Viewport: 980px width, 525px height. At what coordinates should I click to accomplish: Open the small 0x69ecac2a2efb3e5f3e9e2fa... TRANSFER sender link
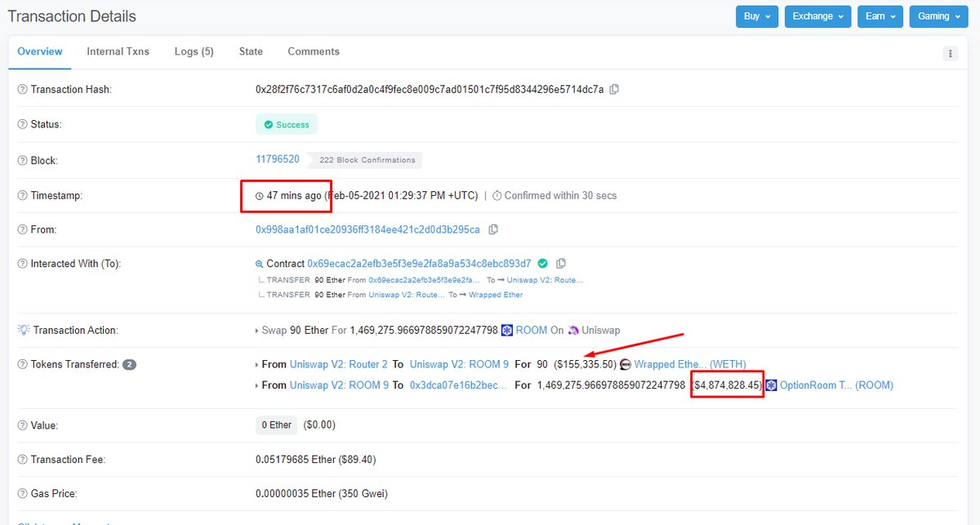[x=424, y=280]
